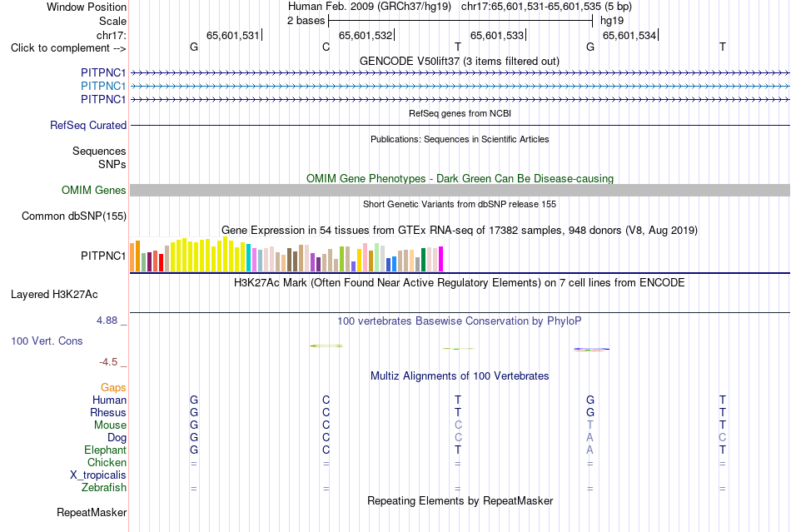791x532 pixels.
Task: Open the light blue PITPNC1 transcript label
Action: [103, 87]
